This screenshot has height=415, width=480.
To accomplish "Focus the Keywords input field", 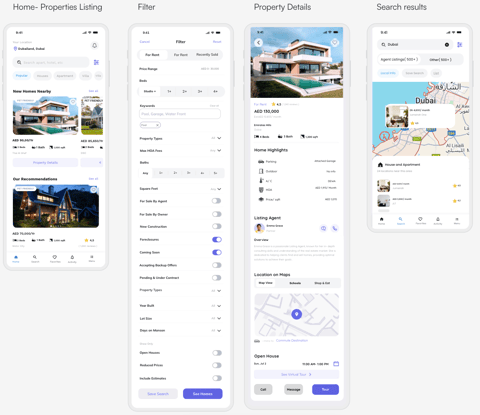I will [180, 114].
